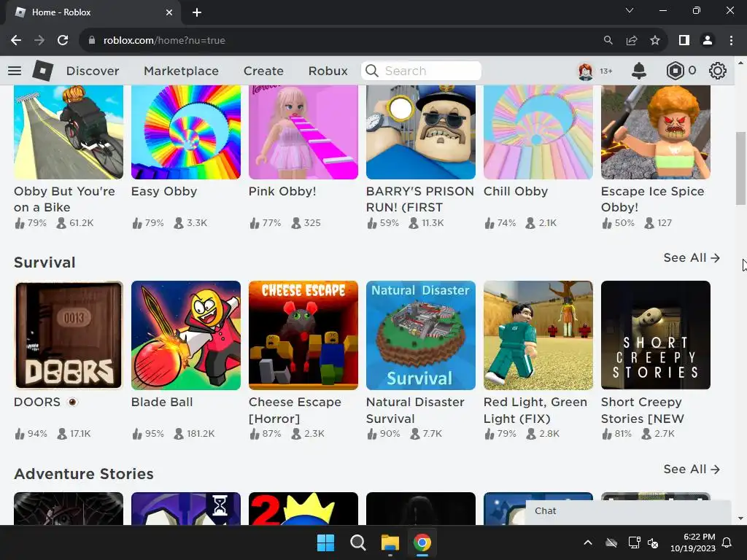Share this page icon
This screenshot has height=560, width=747.
632,41
